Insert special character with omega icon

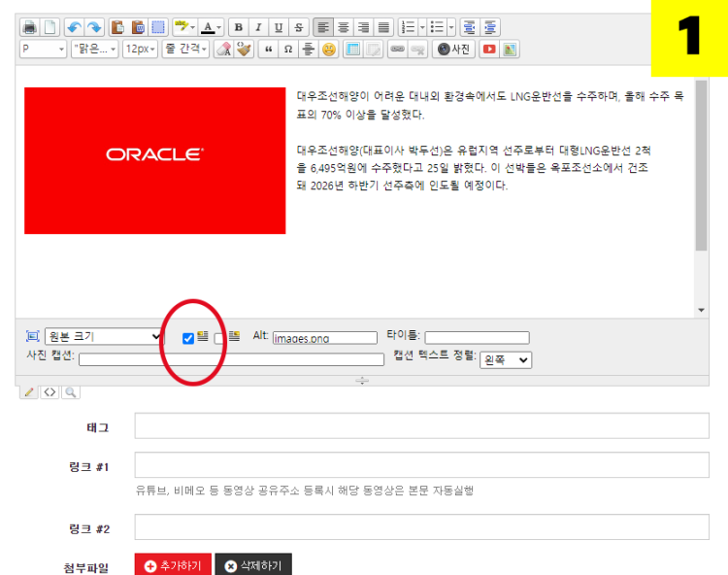pyautogui.click(x=287, y=50)
